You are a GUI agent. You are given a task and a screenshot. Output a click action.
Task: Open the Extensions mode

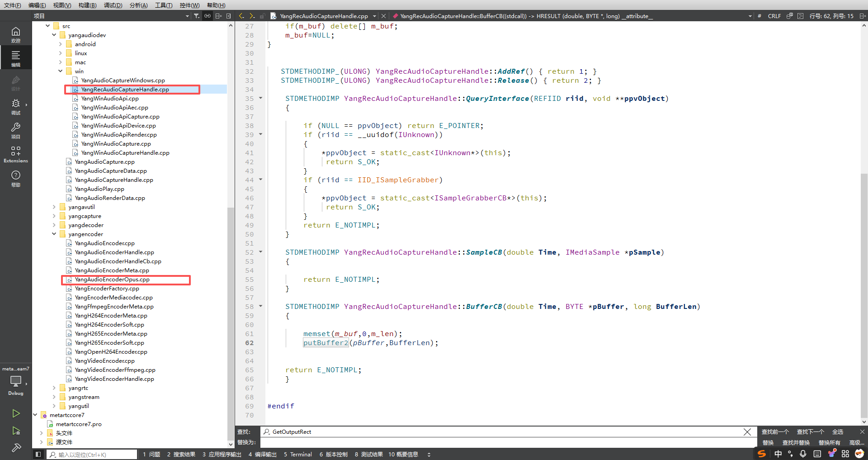pyautogui.click(x=16, y=155)
